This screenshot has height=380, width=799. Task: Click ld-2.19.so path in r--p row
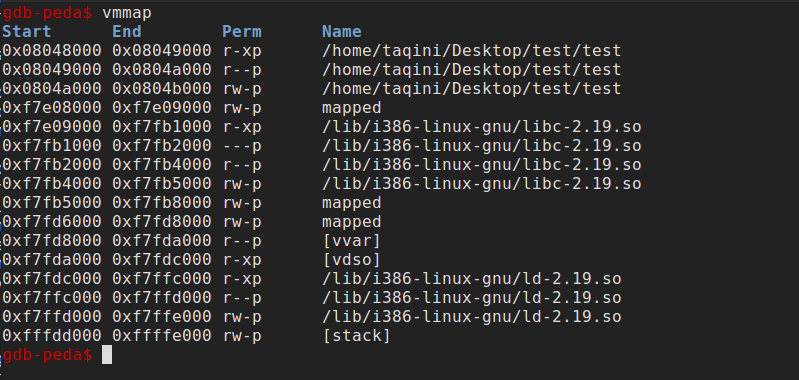(471, 297)
